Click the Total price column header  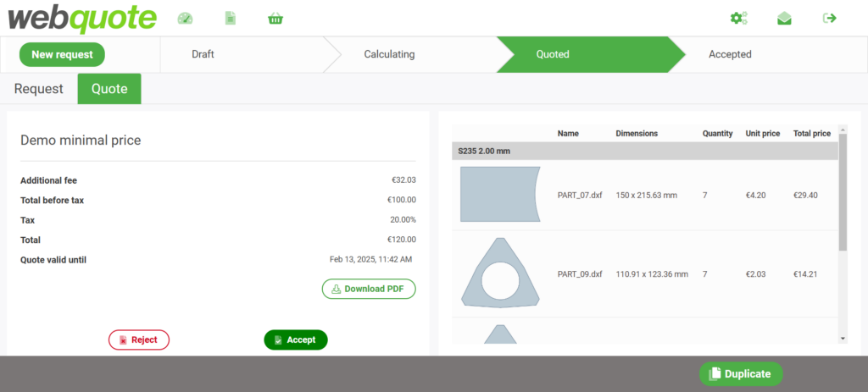tap(812, 133)
